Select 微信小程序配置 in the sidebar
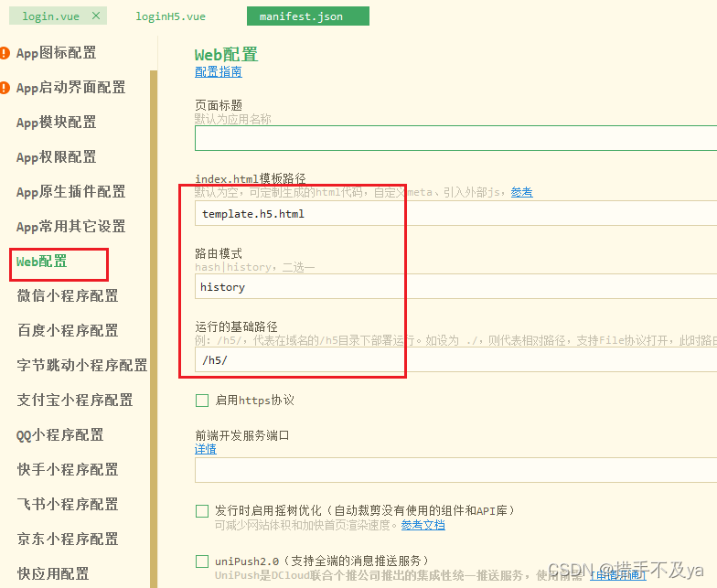Viewport: 717px width, 588px height. pos(68,296)
